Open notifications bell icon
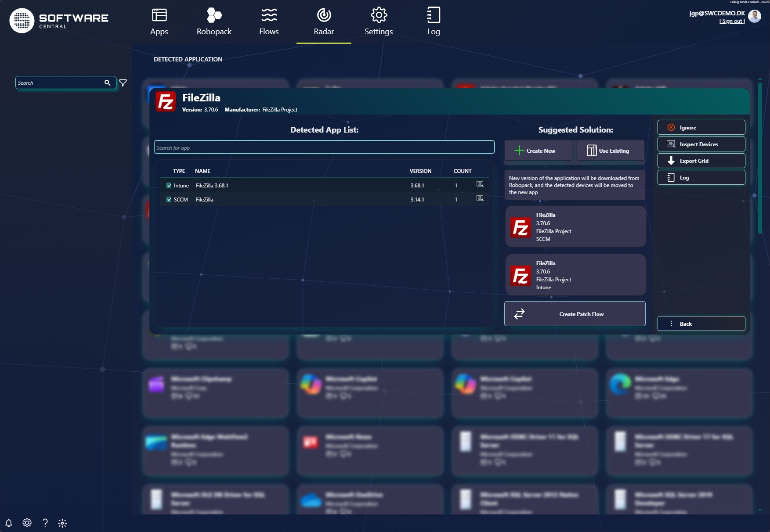The width and height of the screenshot is (770, 532). (x=9, y=523)
